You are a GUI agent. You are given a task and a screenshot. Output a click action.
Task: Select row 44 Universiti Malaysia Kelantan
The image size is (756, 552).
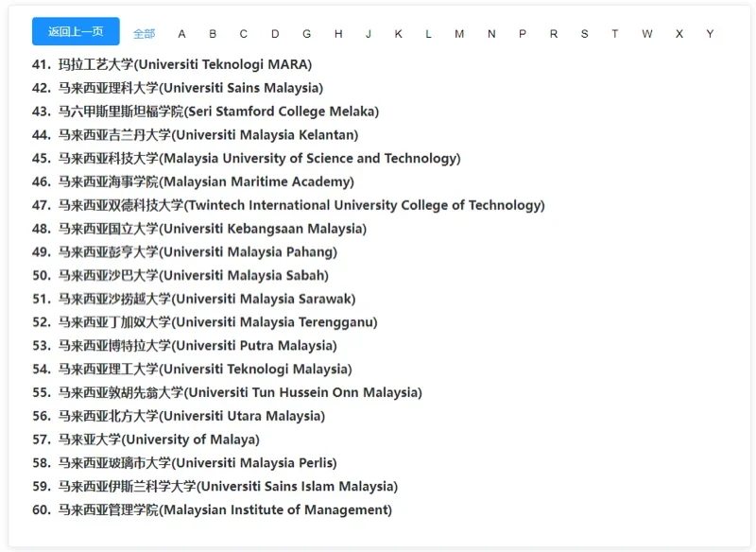(196, 134)
